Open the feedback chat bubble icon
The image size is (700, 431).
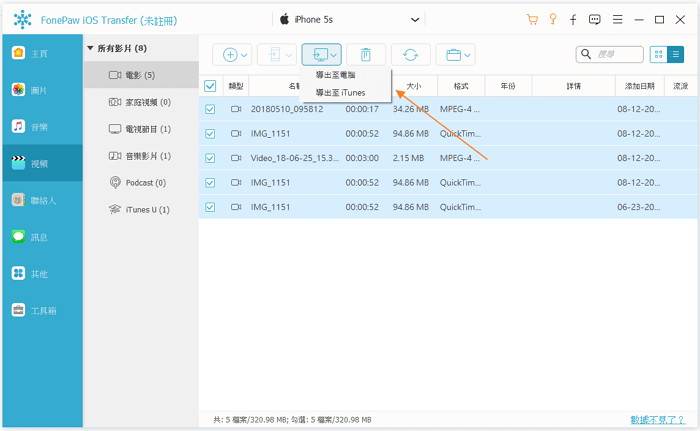pos(595,20)
